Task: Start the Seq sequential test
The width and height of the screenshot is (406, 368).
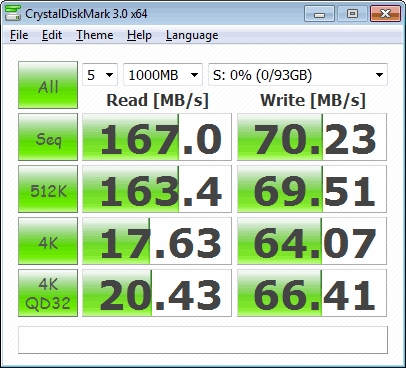Action: pyautogui.click(x=48, y=137)
